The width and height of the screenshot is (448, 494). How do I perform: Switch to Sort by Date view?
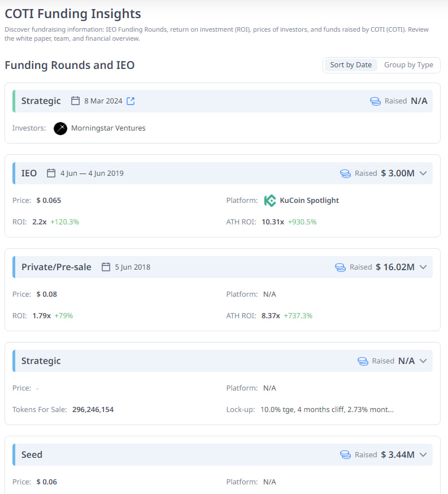351,65
